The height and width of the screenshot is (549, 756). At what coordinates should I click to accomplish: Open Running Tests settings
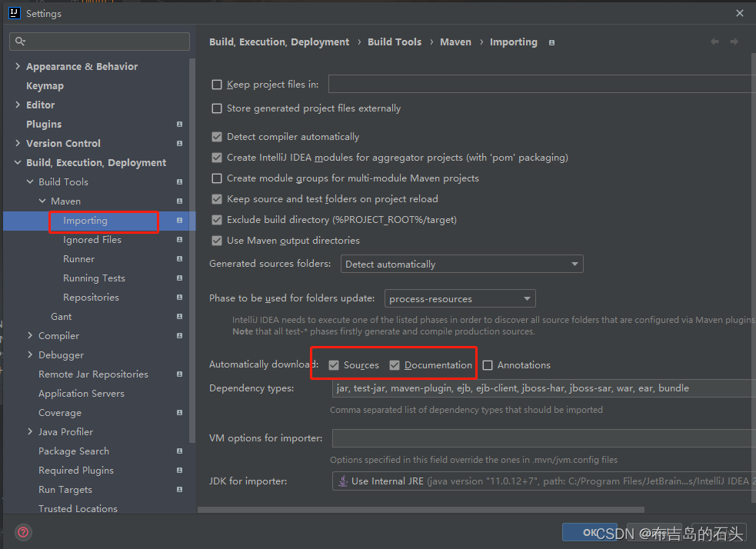click(x=94, y=278)
